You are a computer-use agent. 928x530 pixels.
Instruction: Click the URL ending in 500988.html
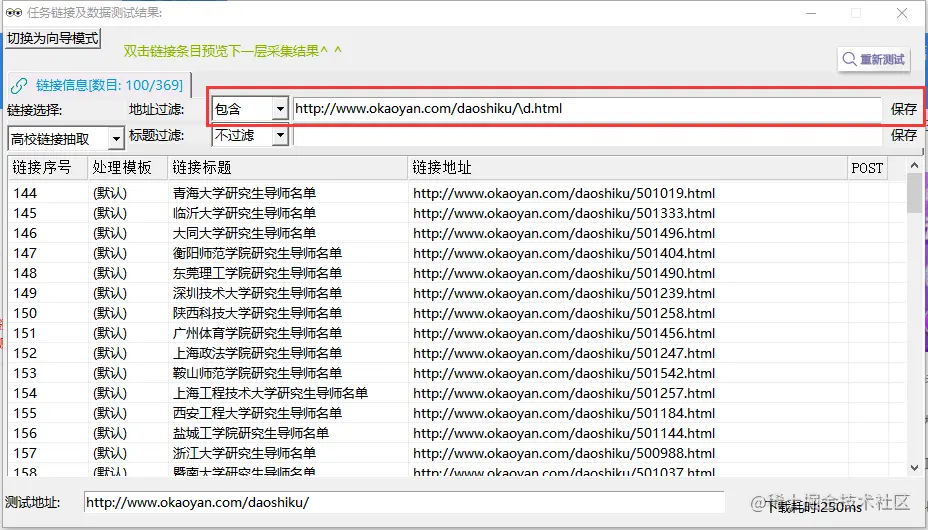pyautogui.click(x=564, y=453)
